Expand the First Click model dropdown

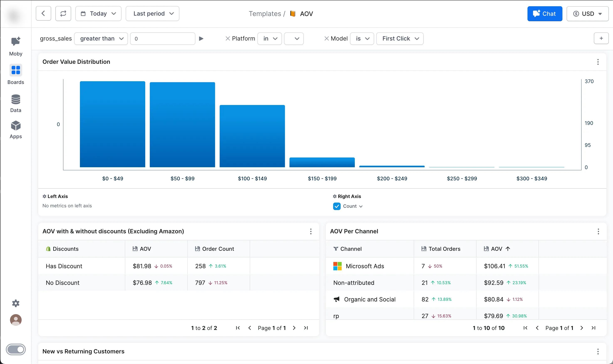[x=400, y=38]
